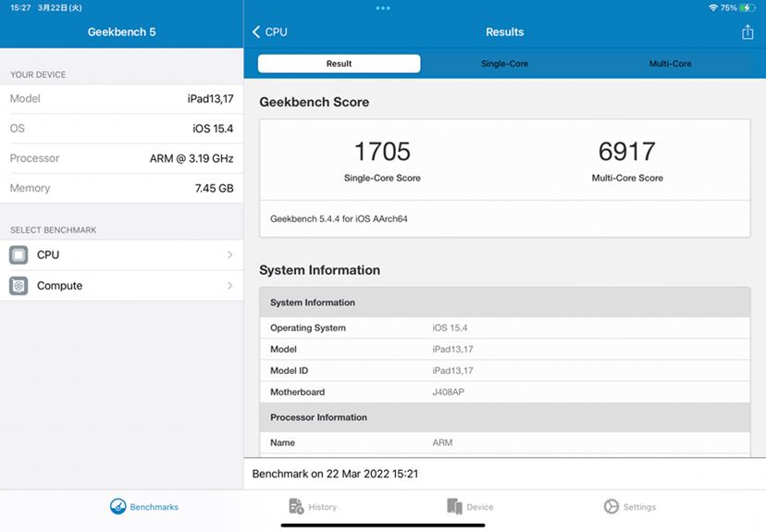766x532 pixels.
Task: Open the Settings gear tab
Action: coord(612,507)
